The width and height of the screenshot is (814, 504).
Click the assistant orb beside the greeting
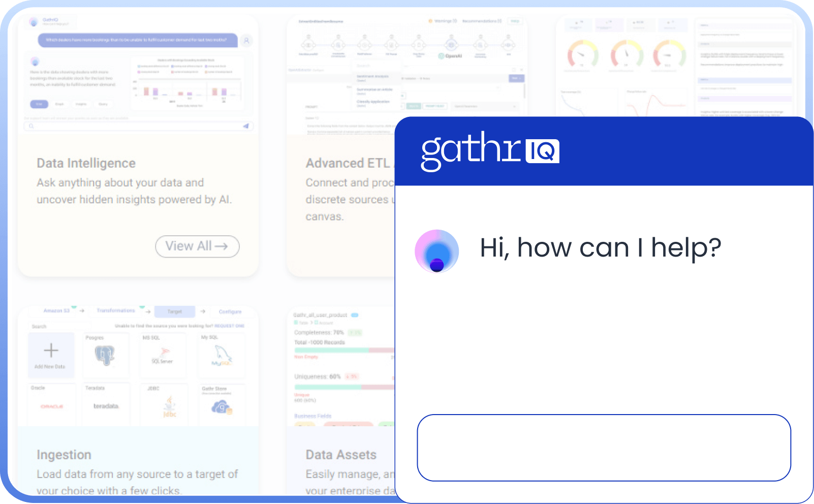pos(436,251)
